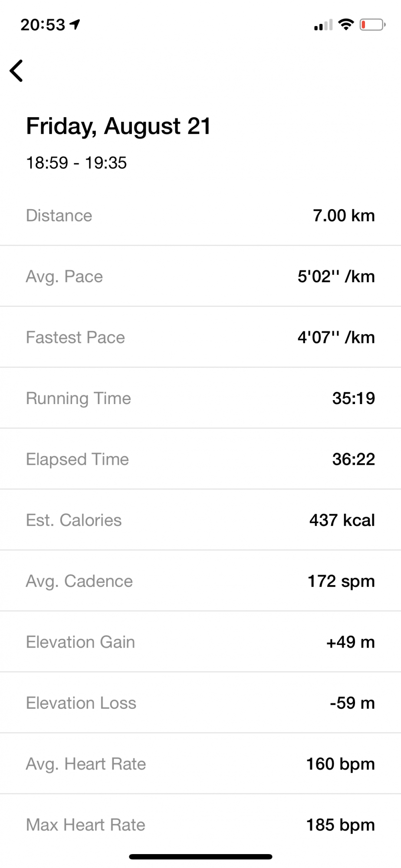Select the Est. Calories row
Screen dimensions: 401x868
200,520
